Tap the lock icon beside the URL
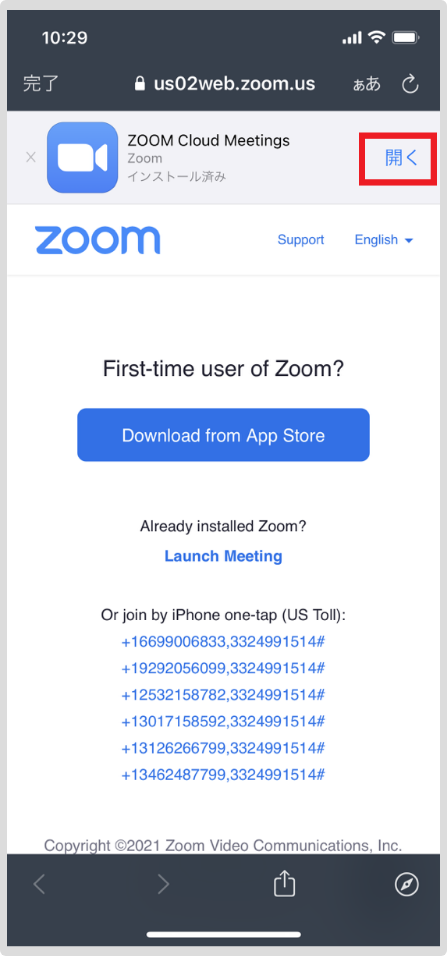 (140, 83)
